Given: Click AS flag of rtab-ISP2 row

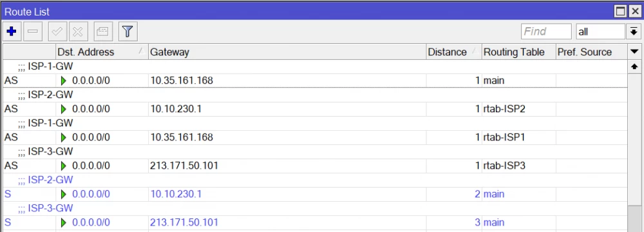Looking at the screenshot, I should [11, 109].
